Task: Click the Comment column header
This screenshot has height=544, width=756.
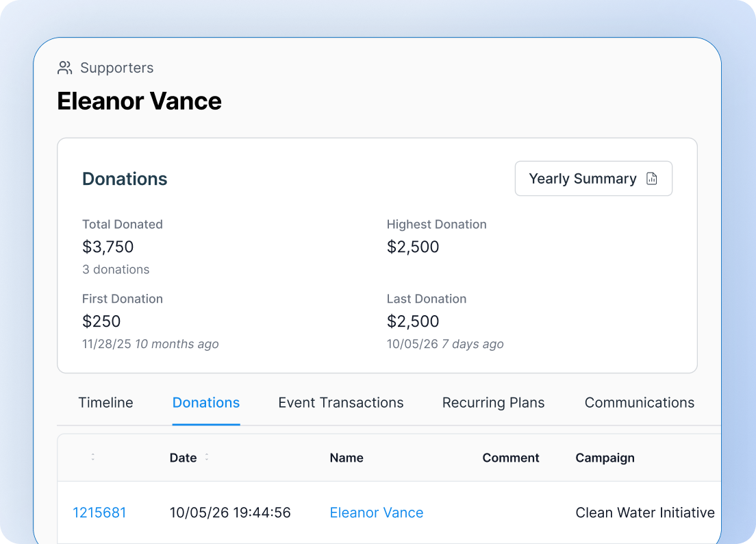Action: pyautogui.click(x=511, y=458)
